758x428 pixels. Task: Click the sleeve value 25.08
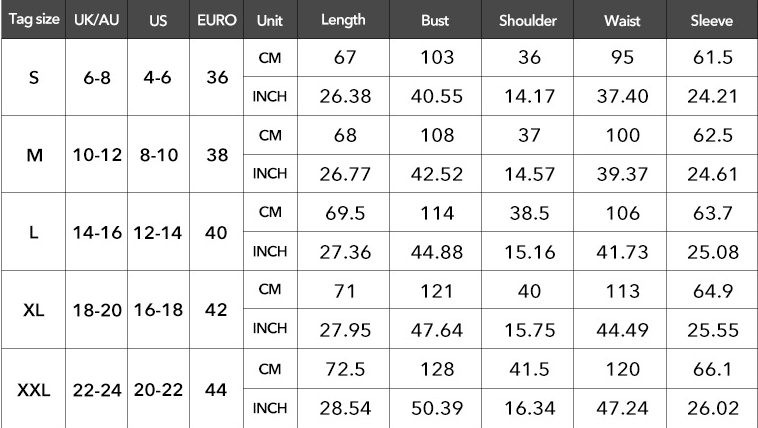(713, 251)
